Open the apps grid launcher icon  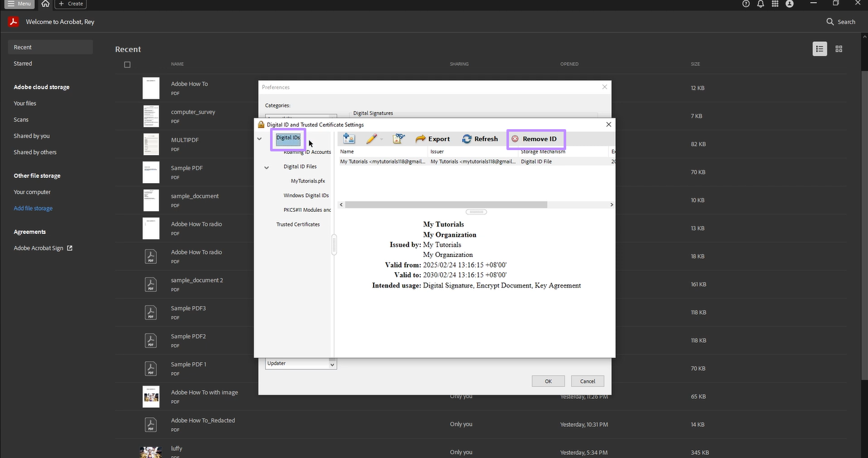tap(775, 4)
